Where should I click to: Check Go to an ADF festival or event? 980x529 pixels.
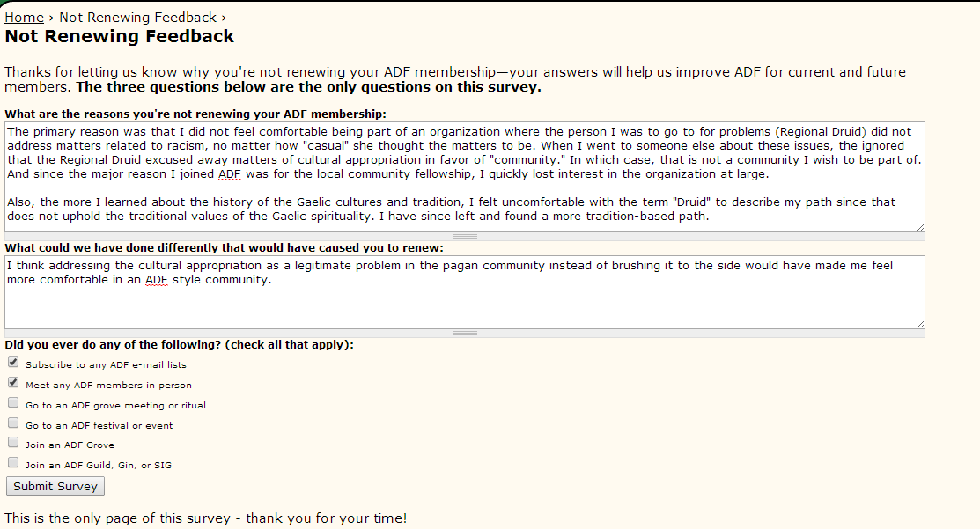click(13, 422)
